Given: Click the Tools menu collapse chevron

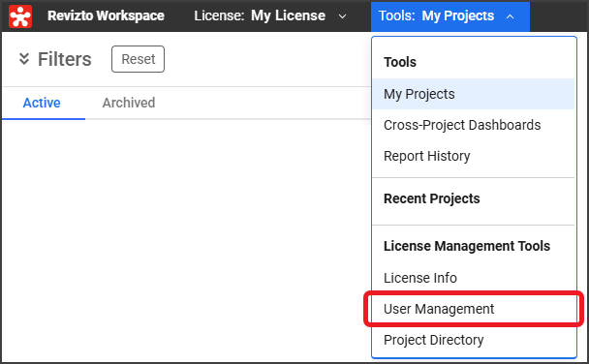Looking at the screenshot, I should coord(510,16).
